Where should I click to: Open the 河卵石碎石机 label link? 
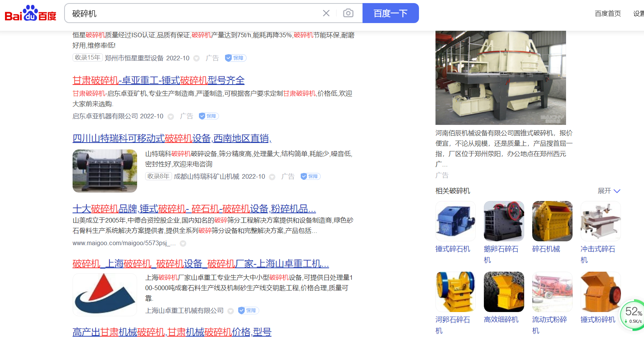click(453, 325)
